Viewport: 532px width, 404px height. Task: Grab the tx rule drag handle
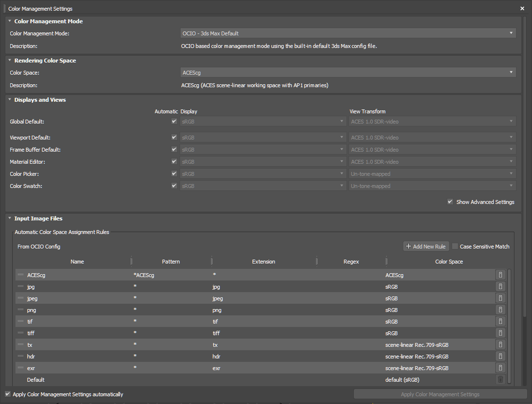pyautogui.click(x=21, y=344)
